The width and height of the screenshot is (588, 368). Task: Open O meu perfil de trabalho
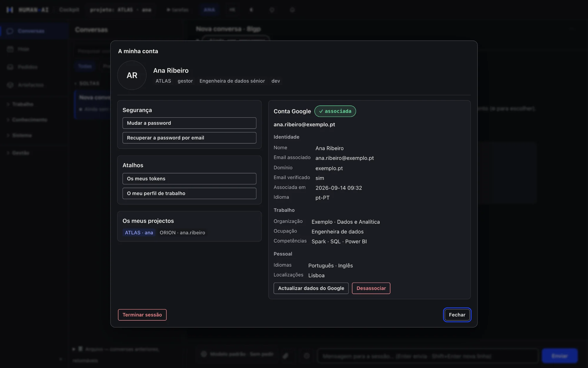coord(189,193)
